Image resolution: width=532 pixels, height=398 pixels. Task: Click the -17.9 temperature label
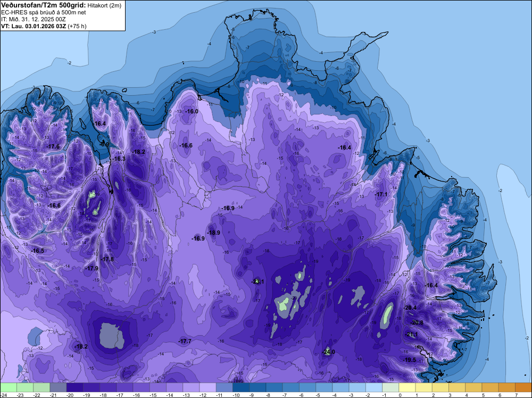click(x=92, y=268)
